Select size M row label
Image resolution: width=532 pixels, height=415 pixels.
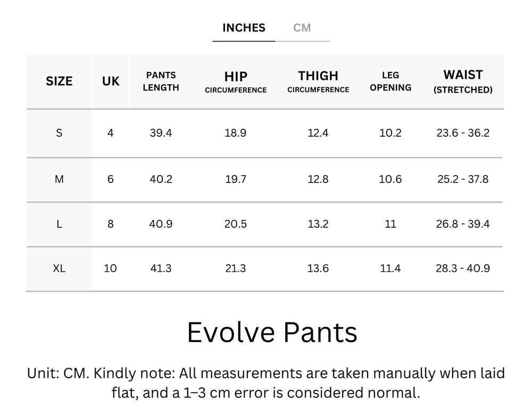click(59, 179)
